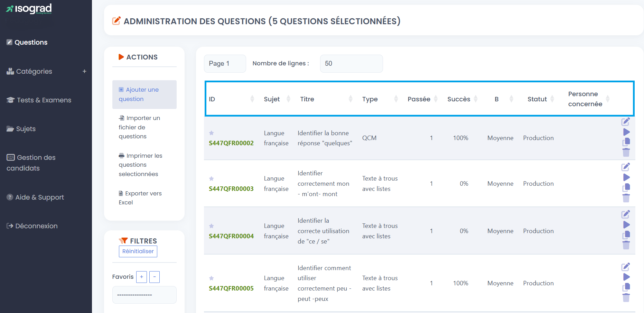Toggle favorite star for S447QFR00003
This screenshot has height=313, width=644.
212,178
